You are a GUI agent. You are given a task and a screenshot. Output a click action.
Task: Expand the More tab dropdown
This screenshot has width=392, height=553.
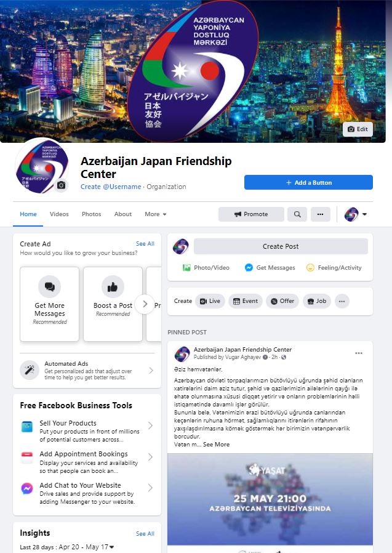[156, 214]
